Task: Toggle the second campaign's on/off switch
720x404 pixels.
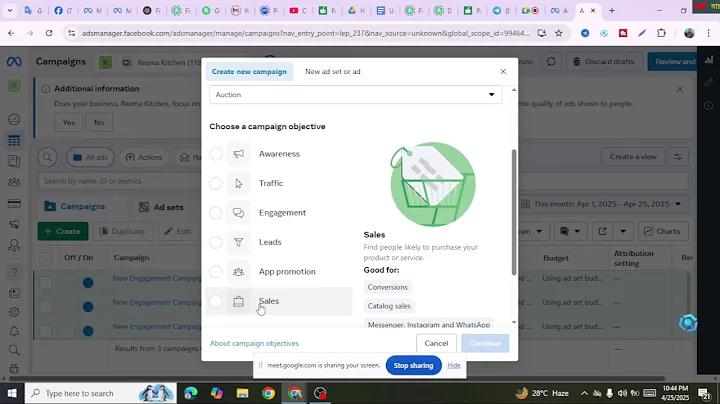Action: point(88,306)
